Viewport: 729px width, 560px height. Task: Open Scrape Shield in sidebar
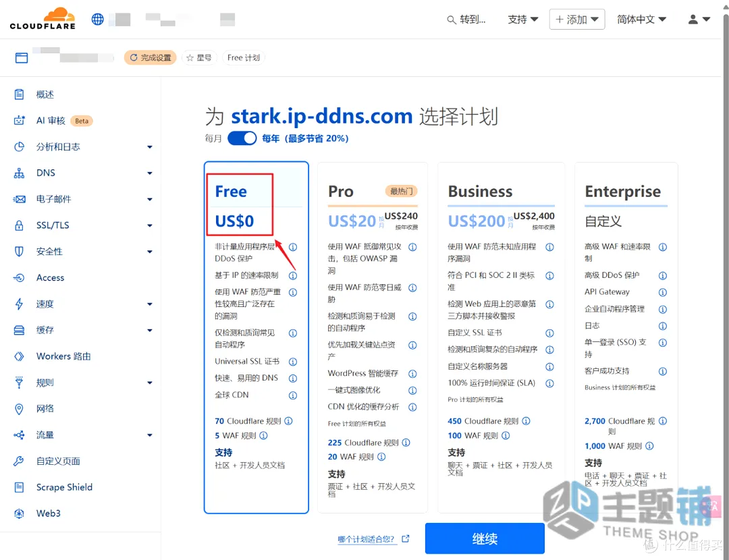point(65,488)
